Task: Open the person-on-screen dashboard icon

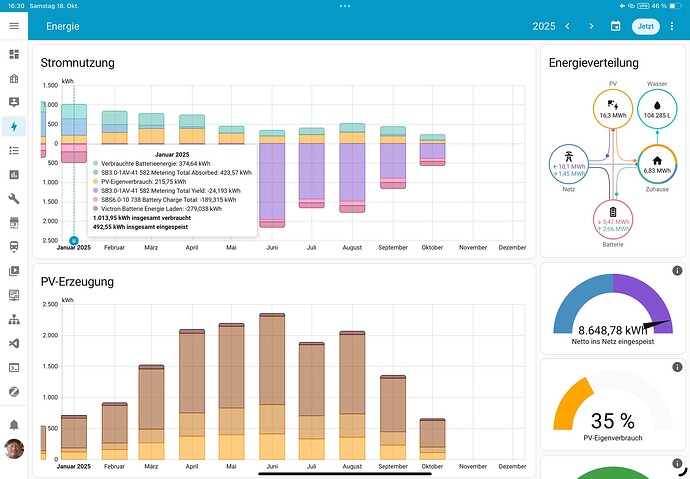Action: point(14,102)
